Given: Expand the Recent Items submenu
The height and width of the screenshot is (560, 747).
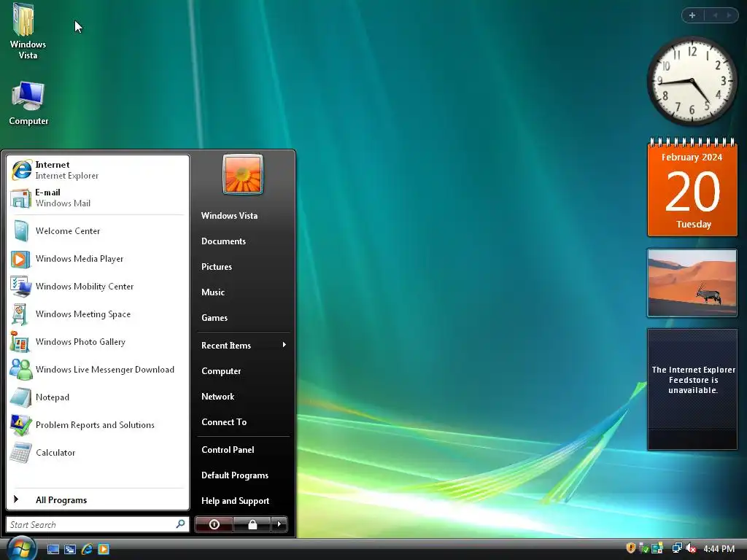Looking at the screenshot, I should coord(243,345).
